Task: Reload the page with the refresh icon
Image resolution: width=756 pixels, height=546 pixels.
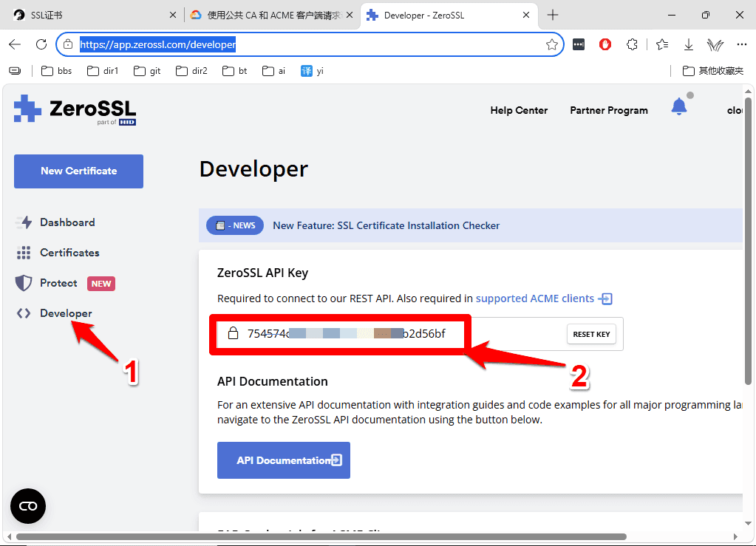Action: 41,44
